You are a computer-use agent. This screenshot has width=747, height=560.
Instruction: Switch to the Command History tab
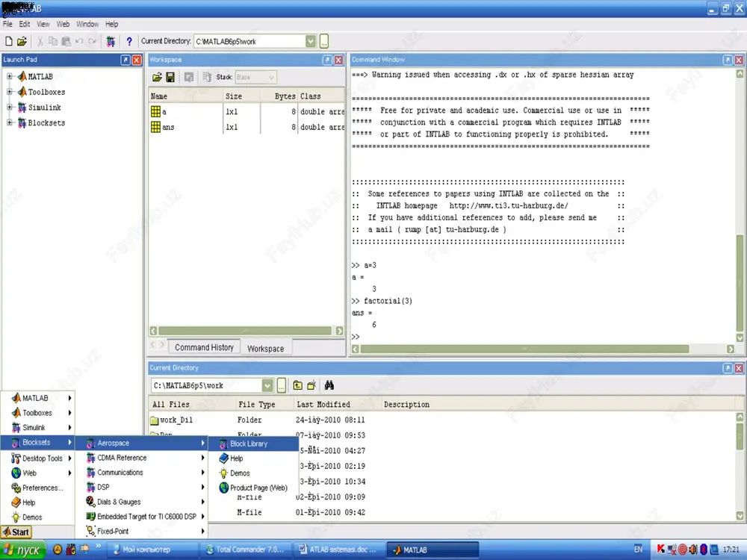point(204,348)
